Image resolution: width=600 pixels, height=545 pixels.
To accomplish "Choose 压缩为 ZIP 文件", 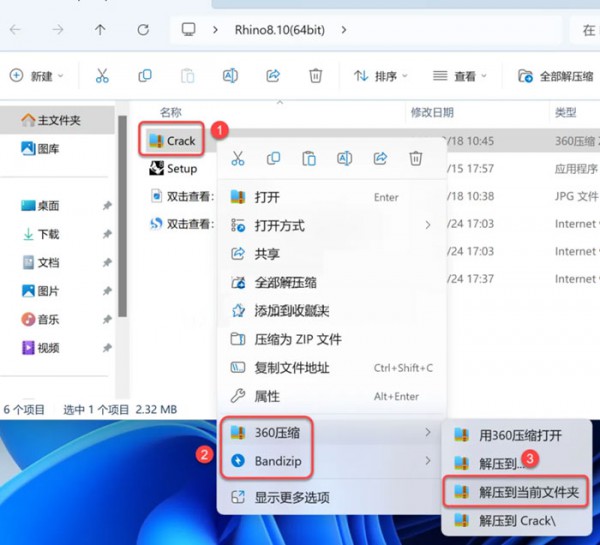I will click(331, 339).
